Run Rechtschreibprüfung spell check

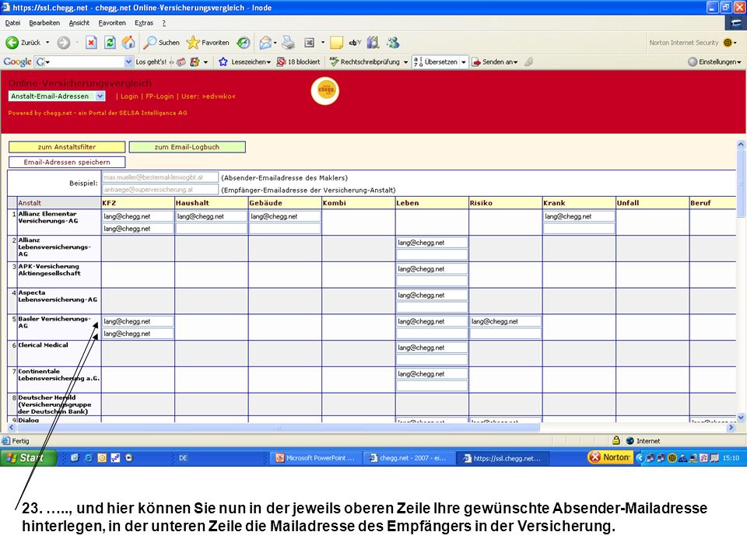(364, 62)
